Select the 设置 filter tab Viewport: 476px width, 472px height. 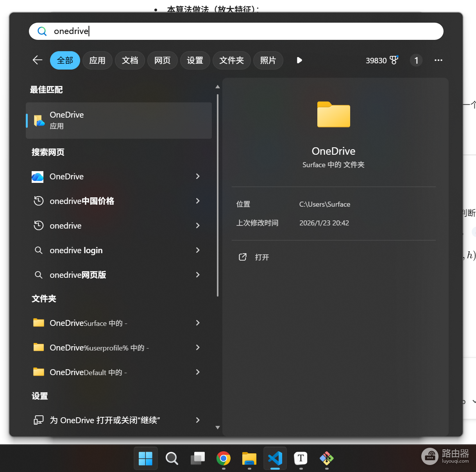tap(195, 60)
